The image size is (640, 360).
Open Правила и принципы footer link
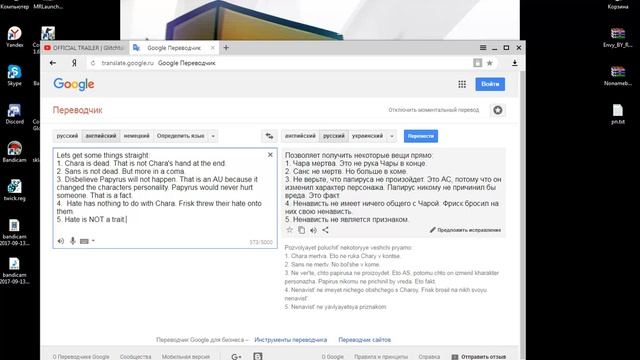381,357
